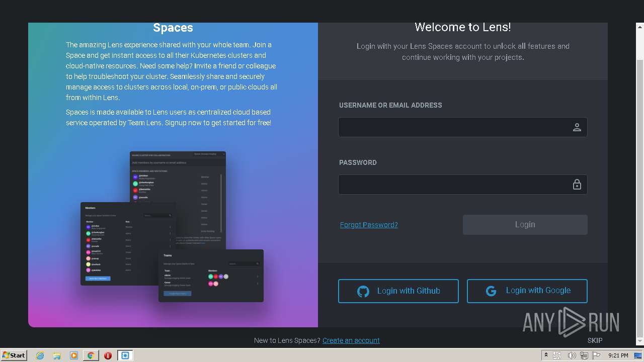Screen dimensions: 644x362
Task: Open the Create an account link
Action: pos(351,340)
